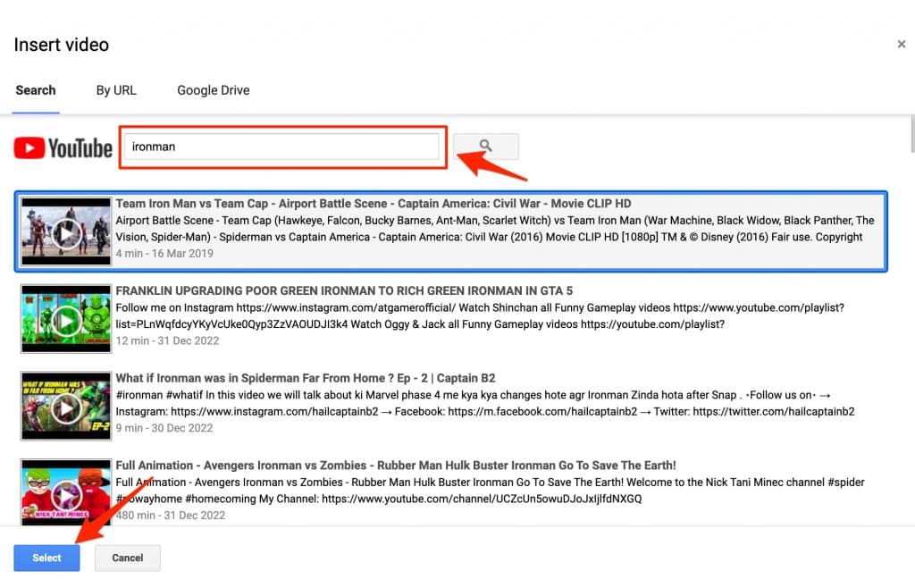This screenshot has width=915, height=588.
Task: Select What if Ironman was in Spiderman title
Action: (x=306, y=378)
